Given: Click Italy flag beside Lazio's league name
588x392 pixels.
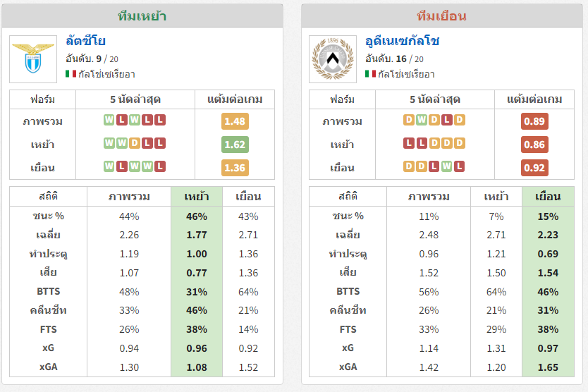Looking at the screenshot, I should [x=71, y=74].
